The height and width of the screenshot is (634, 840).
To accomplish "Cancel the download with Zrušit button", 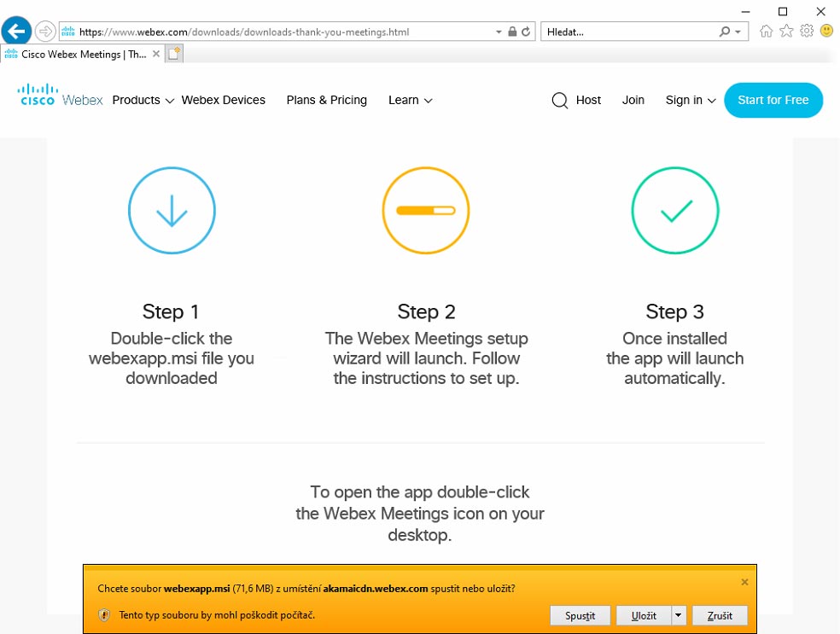I will click(720, 615).
